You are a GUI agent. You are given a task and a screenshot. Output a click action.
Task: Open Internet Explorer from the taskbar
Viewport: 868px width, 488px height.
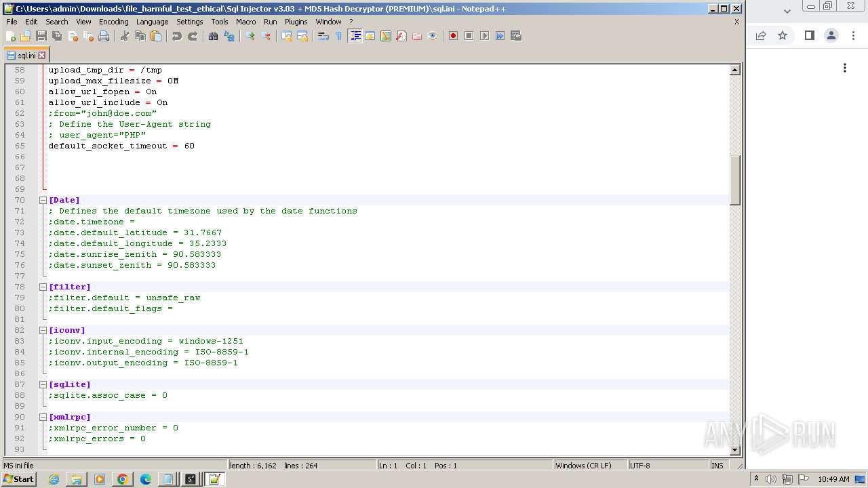point(54,479)
